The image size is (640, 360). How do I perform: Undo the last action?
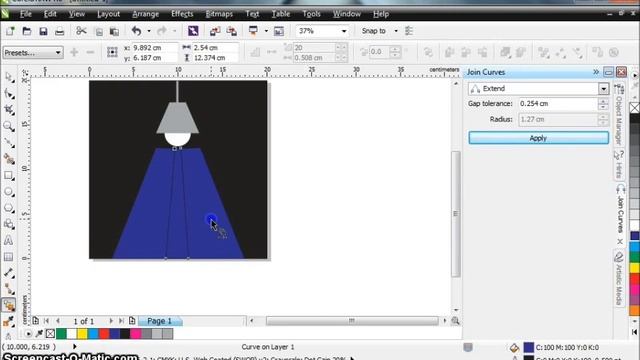tap(136, 31)
